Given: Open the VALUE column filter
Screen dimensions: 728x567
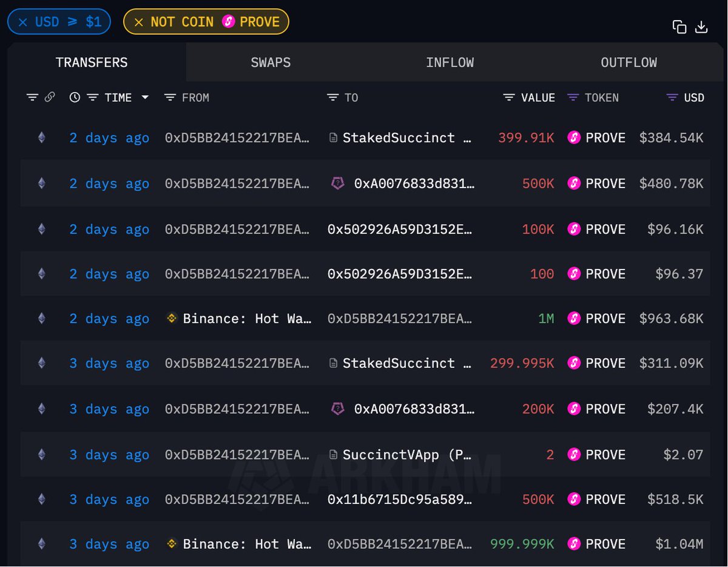Looking at the screenshot, I should click(509, 97).
